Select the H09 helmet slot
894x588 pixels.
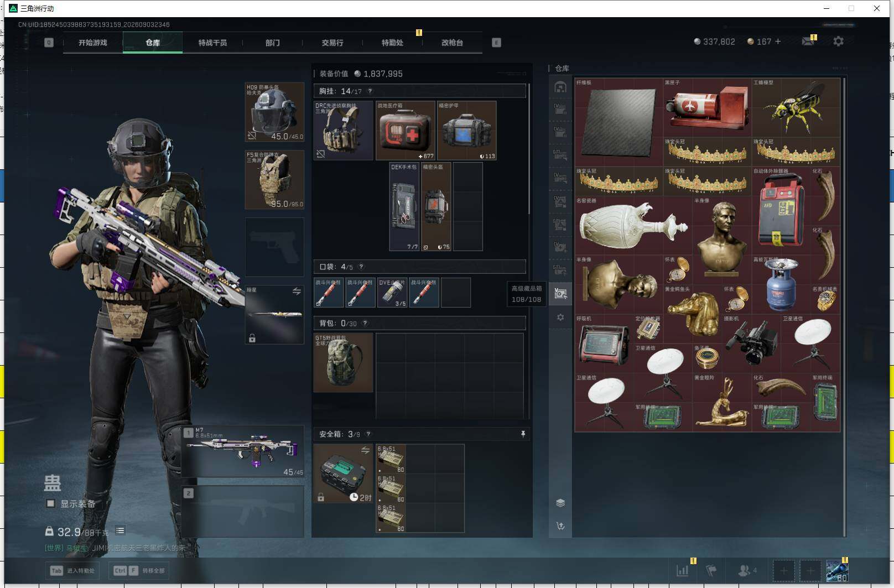click(274, 112)
